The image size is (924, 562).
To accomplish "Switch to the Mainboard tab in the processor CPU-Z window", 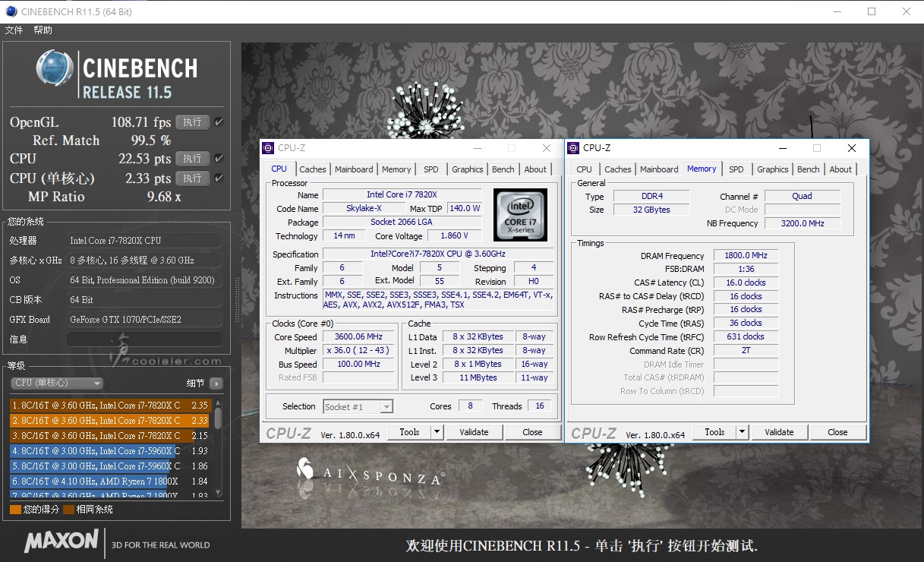I will tap(354, 169).
